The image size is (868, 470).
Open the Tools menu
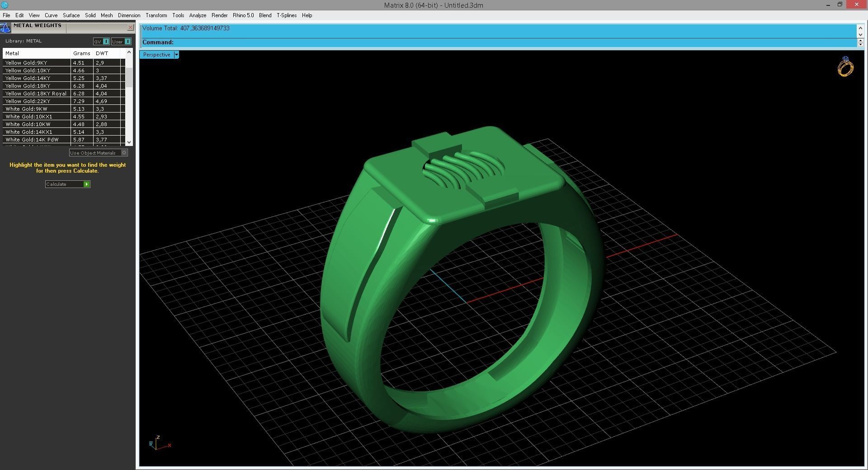coord(178,15)
